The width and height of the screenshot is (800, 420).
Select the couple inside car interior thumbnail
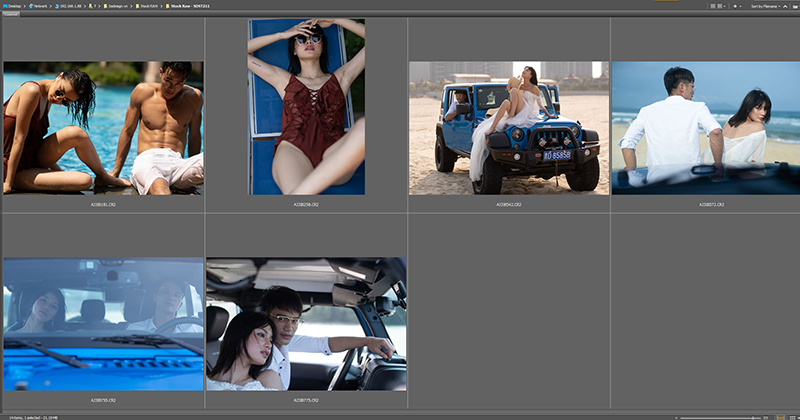(306, 324)
